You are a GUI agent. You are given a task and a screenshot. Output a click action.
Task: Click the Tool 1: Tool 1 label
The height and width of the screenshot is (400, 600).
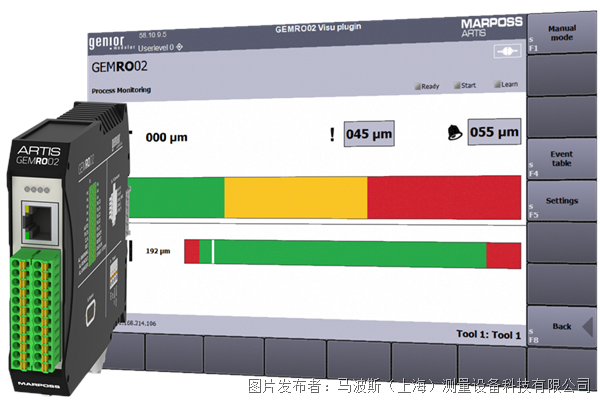tap(487, 336)
